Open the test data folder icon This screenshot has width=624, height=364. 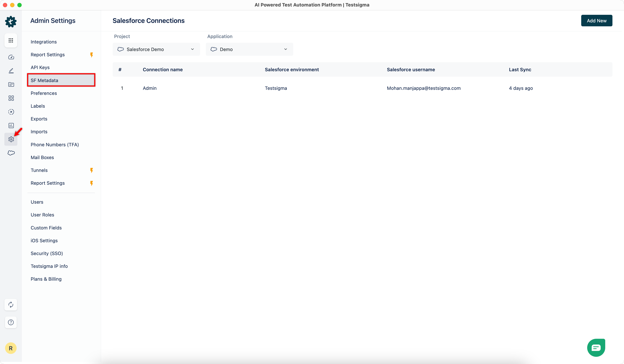11,84
